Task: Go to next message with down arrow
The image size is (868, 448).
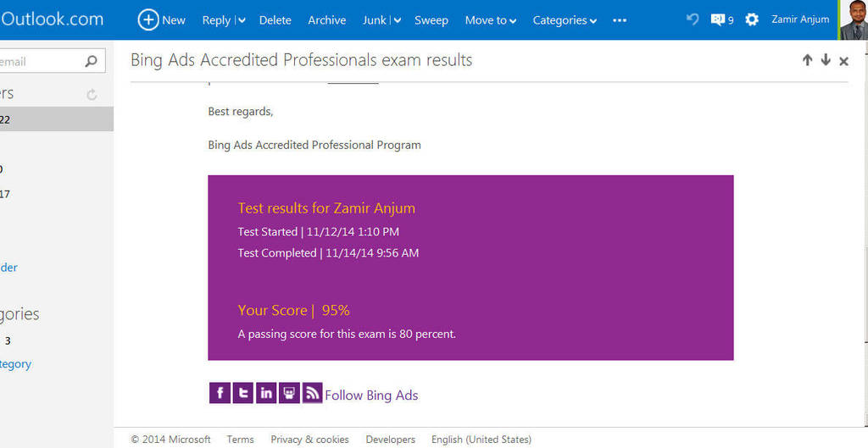Action: pyautogui.click(x=826, y=60)
